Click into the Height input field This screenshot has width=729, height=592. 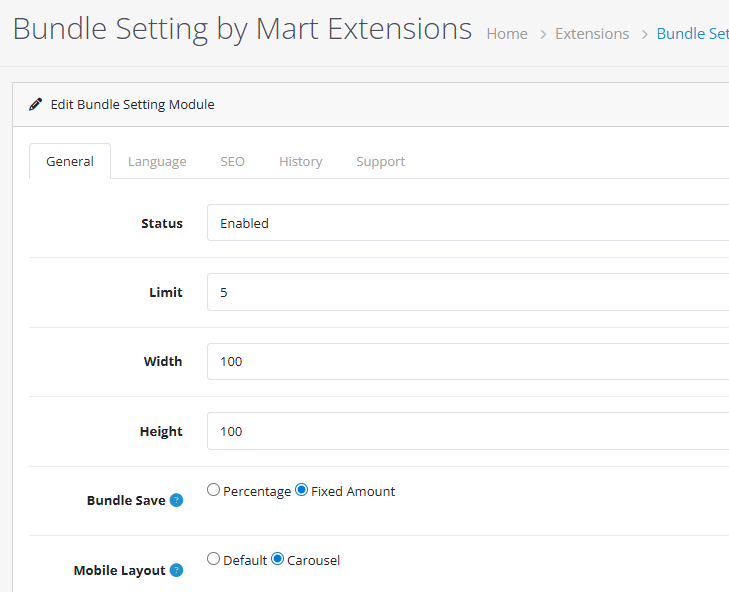[468, 431]
